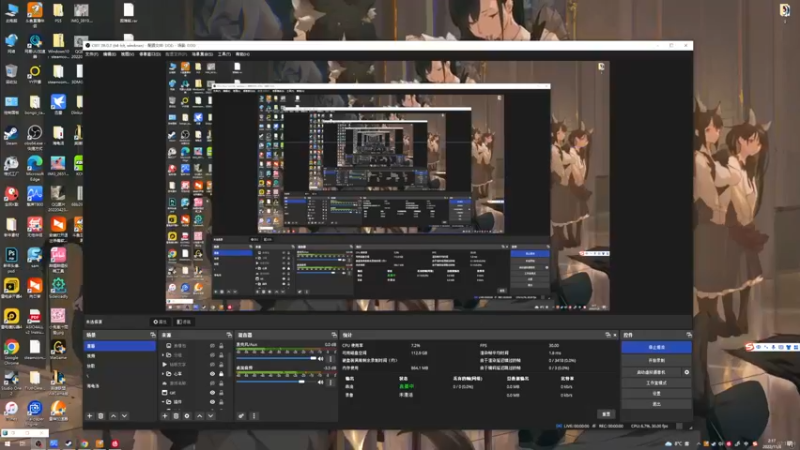Click the Start Recording button
The width and height of the screenshot is (800, 450).
[x=656, y=360]
